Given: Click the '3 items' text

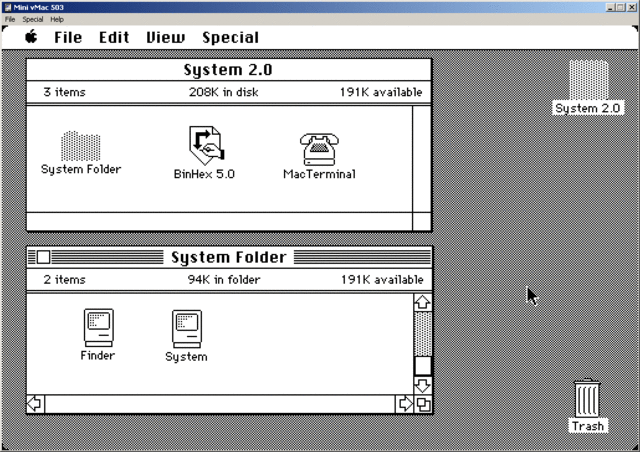Looking at the screenshot, I should click(x=64, y=92).
